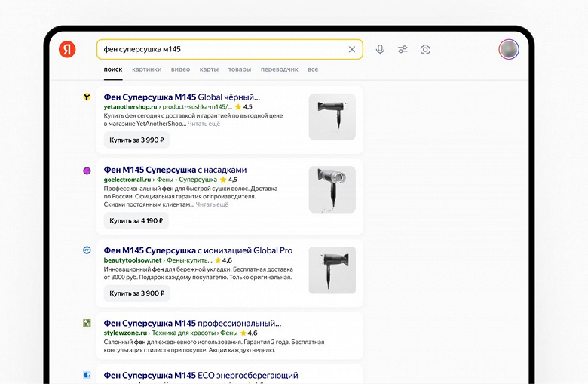This screenshot has height=384, width=588.
Task: Click the red Yandex logo
Action: [x=67, y=49]
